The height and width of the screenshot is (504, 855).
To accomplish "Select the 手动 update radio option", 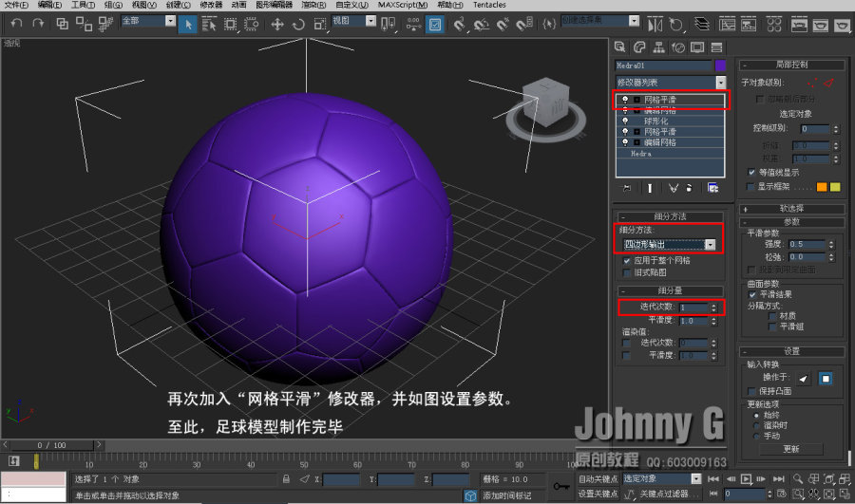I will [x=756, y=437].
